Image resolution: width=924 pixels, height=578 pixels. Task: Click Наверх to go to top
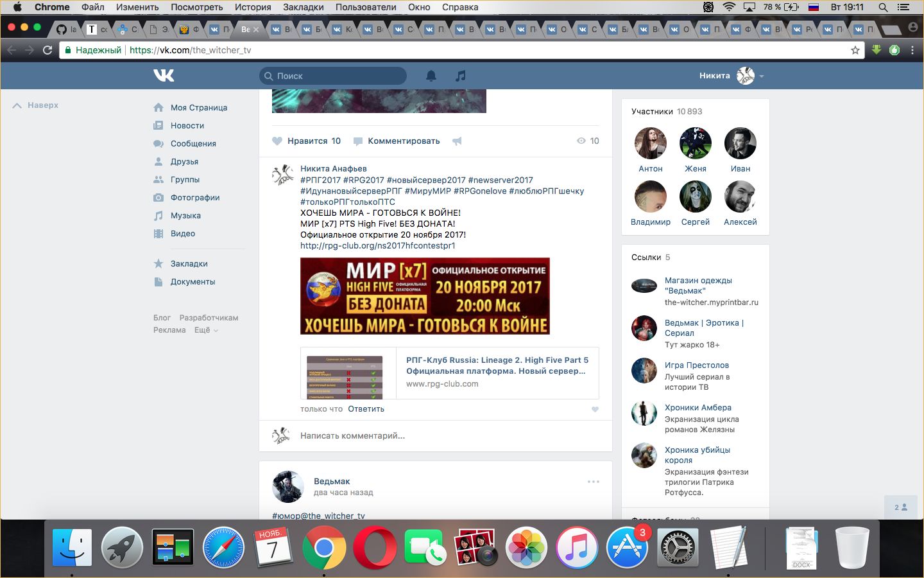point(36,105)
